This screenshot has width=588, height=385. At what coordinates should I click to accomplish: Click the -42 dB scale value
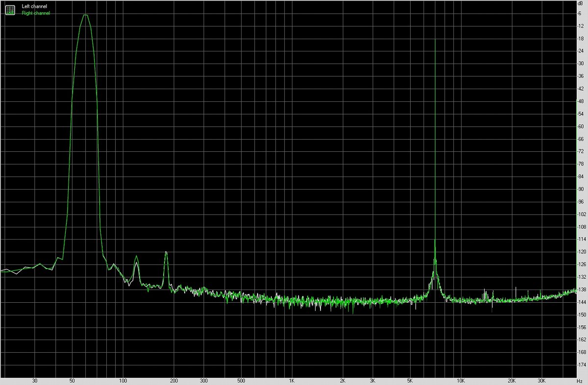pos(581,89)
